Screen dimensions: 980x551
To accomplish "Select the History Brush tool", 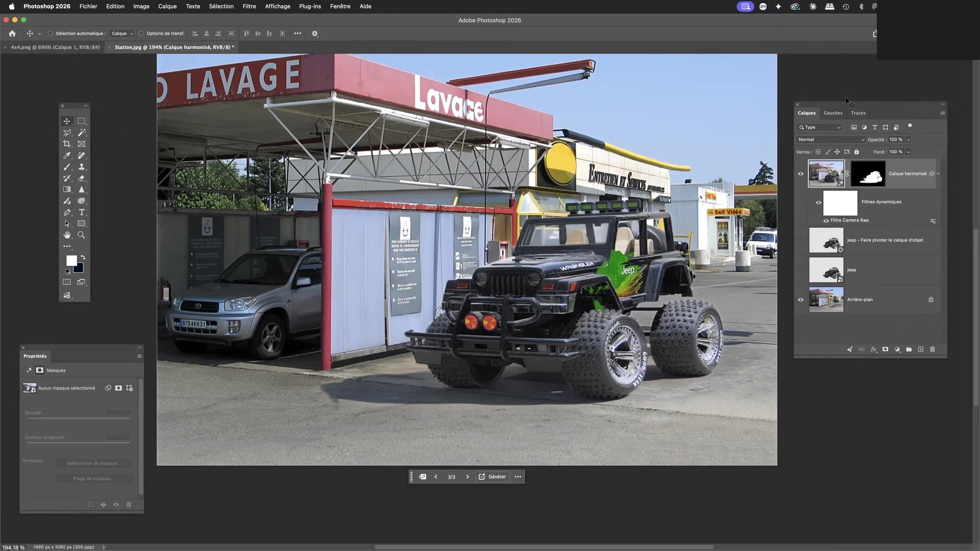I will [x=67, y=178].
